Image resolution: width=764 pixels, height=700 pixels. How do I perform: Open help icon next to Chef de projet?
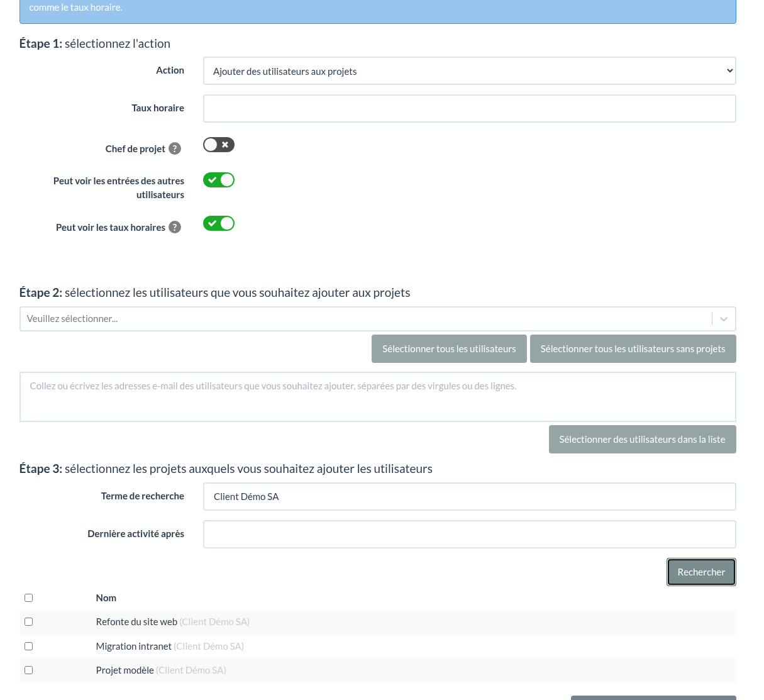point(175,148)
